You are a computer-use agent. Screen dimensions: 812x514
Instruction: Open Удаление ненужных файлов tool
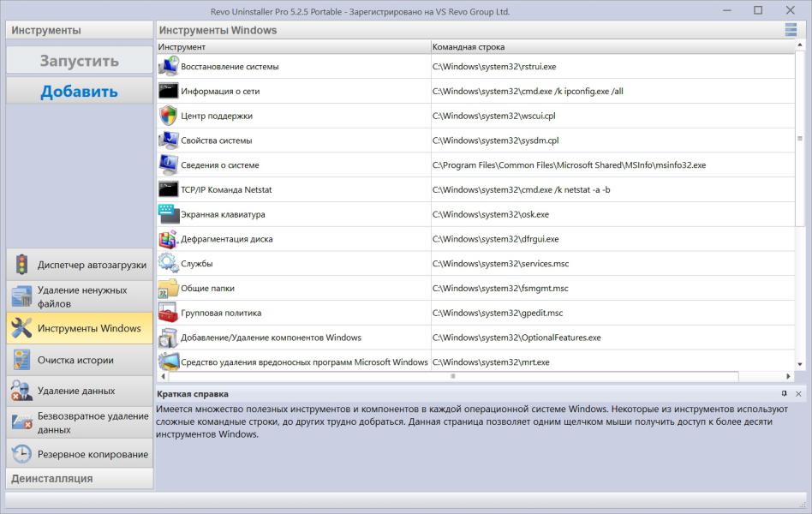80,296
